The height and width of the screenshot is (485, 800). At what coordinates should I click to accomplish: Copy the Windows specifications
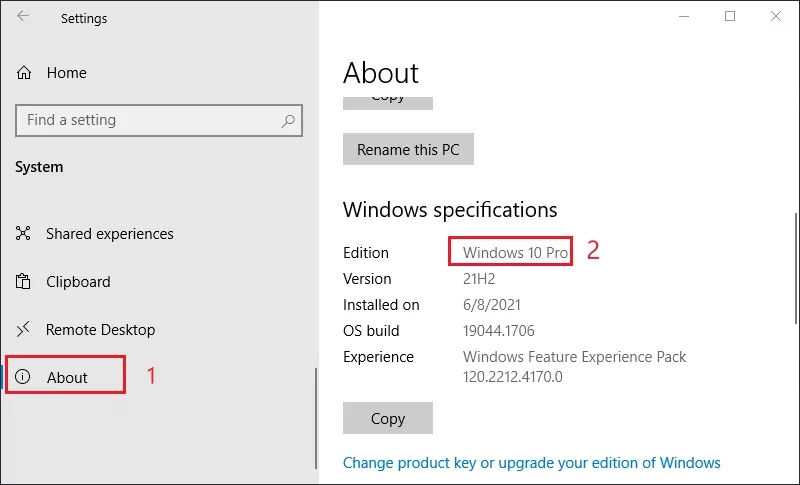point(388,418)
